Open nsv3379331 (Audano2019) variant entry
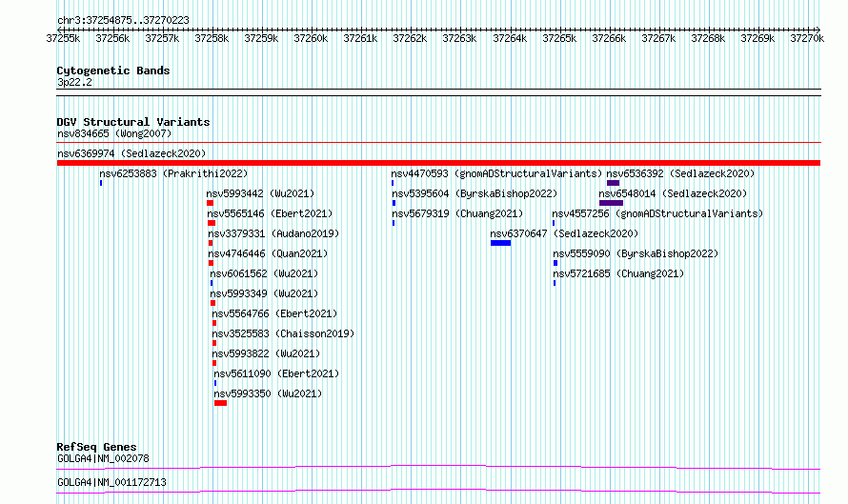The image size is (848, 504). pyautogui.click(x=273, y=233)
